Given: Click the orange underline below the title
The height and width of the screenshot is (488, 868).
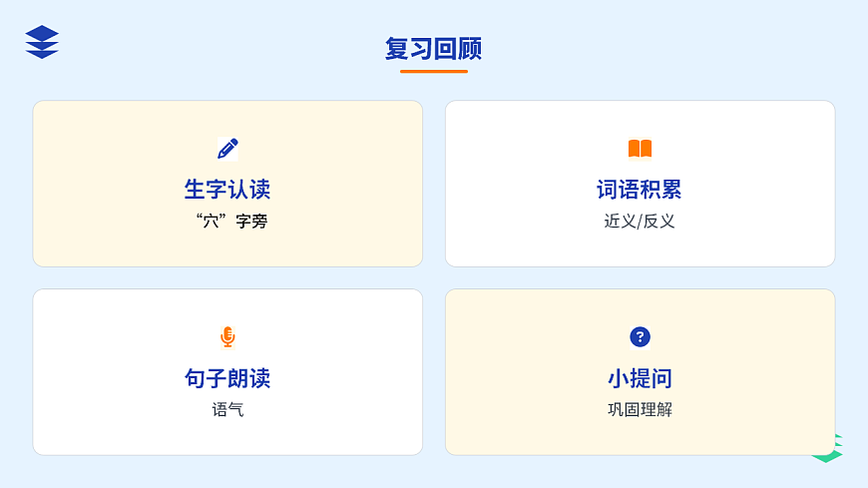Looking at the screenshot, I should (x=433, y=71).
